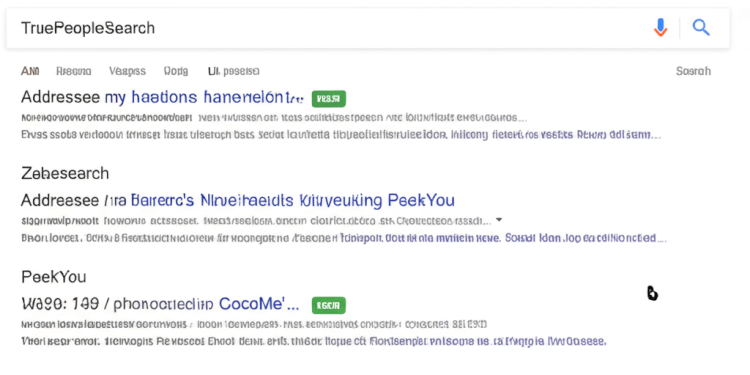The image size is (750, 375).
Task: Click the 'Zebesearch' heading text
Action: [x=65, y=173]
